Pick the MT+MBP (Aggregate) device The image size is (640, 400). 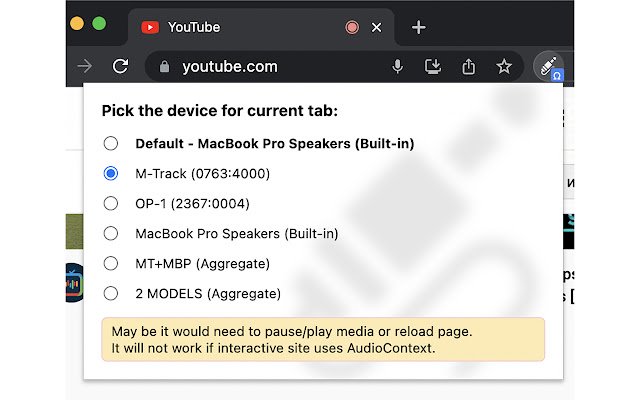(111, 263)
